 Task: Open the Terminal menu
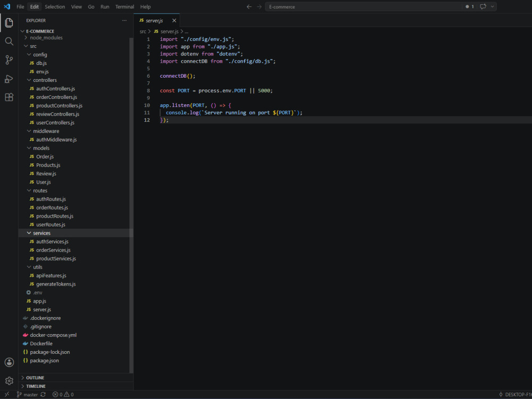[x=124, y=6]
